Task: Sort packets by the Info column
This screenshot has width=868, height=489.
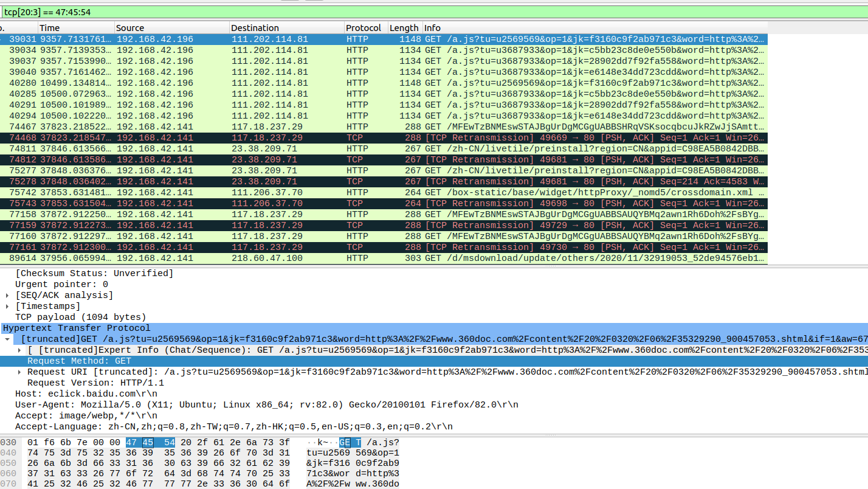Action: (x=432, y=27)
